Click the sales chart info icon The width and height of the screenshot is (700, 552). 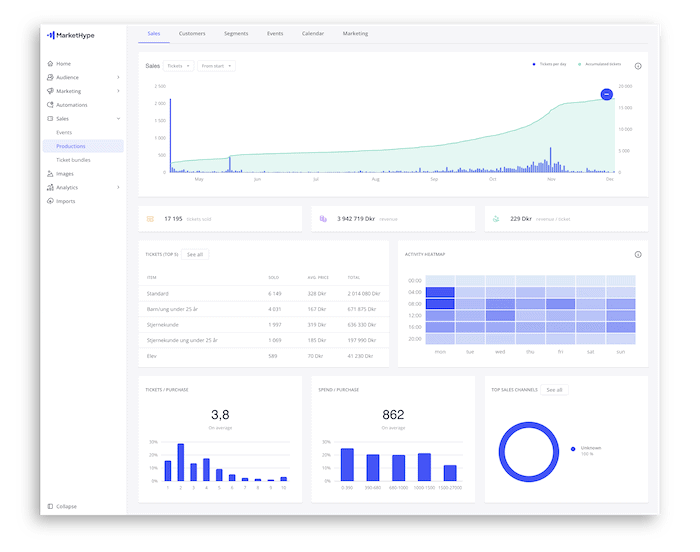(638, 66)
